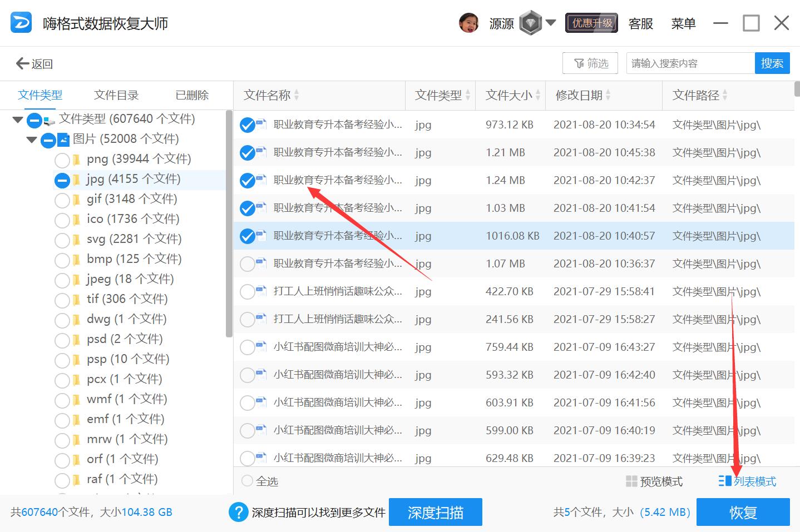
Task: Uncheck the 973.12 KB file row
Action: (x=248, y=125)
